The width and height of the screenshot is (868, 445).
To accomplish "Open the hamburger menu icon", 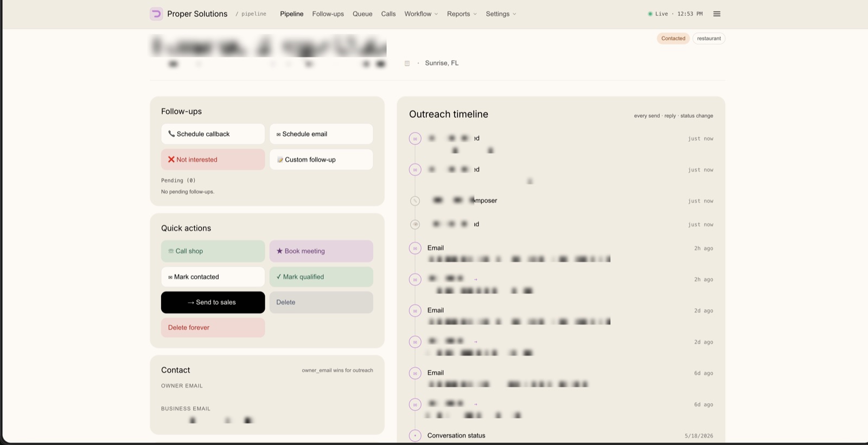I will (x=717, y=14).
